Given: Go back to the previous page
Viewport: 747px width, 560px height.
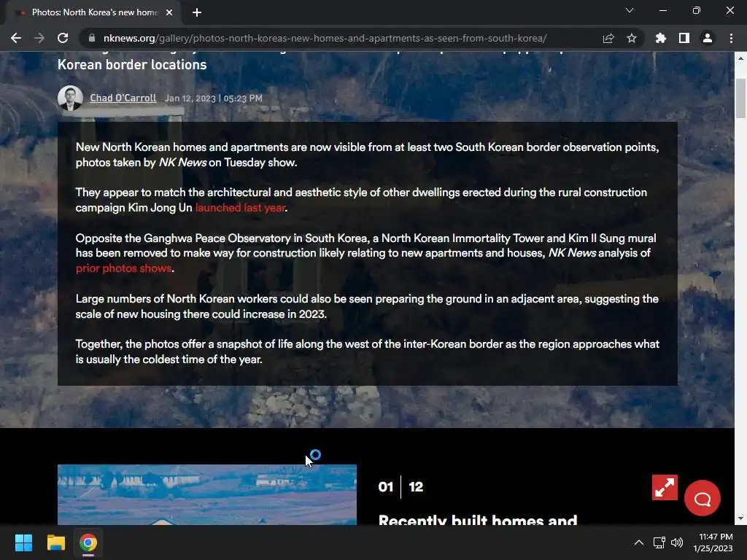Looking at the screenshot, I should click(16, 38).
